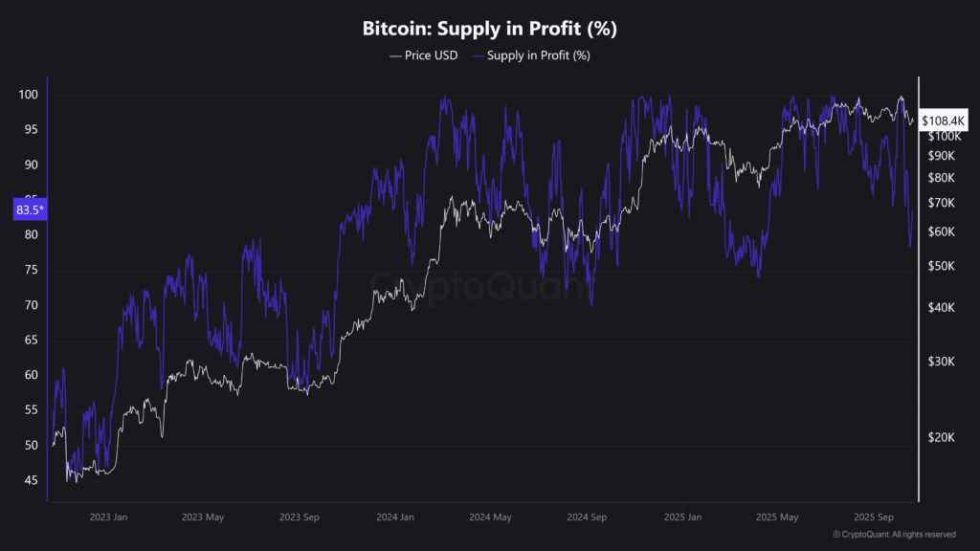Click the CryptoQuant copyright notice

pyautogui.click(x=893, y=534)
